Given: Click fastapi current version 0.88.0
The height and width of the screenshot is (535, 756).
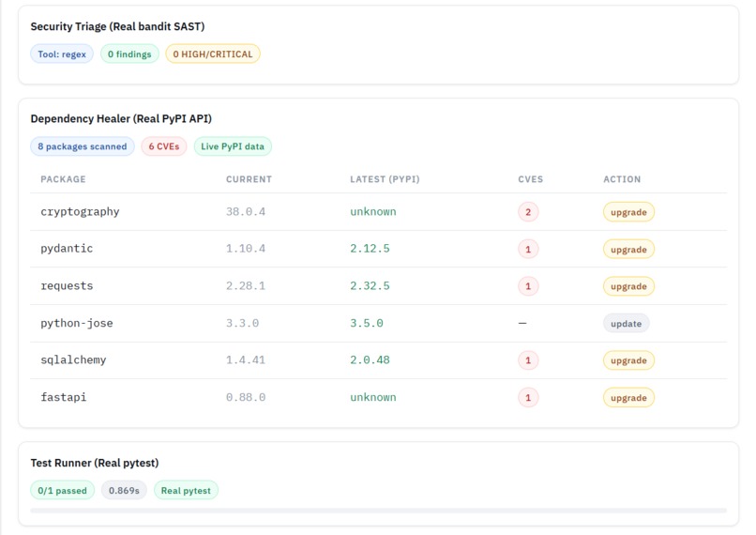Looking at the screenshot, I should click(246, 397).
